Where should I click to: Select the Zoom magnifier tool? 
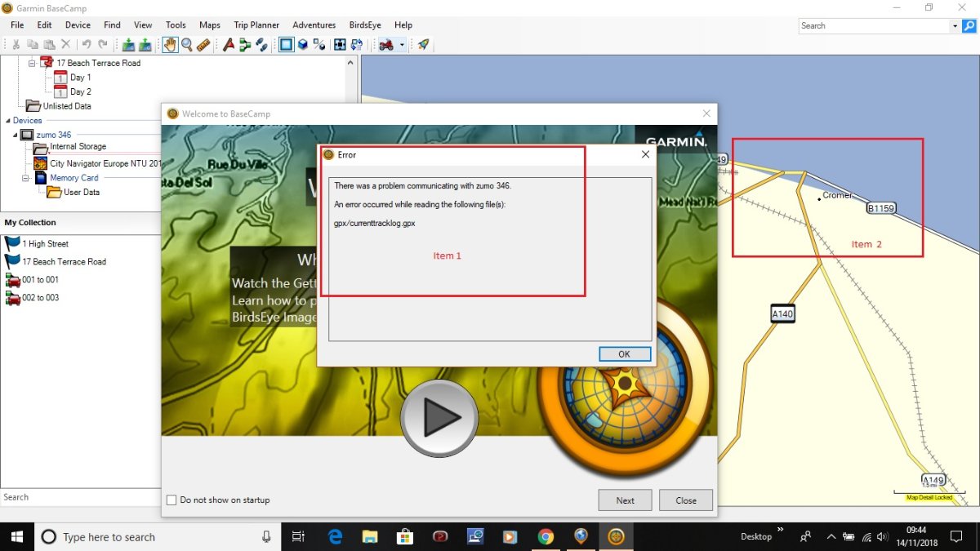[187, 45]
